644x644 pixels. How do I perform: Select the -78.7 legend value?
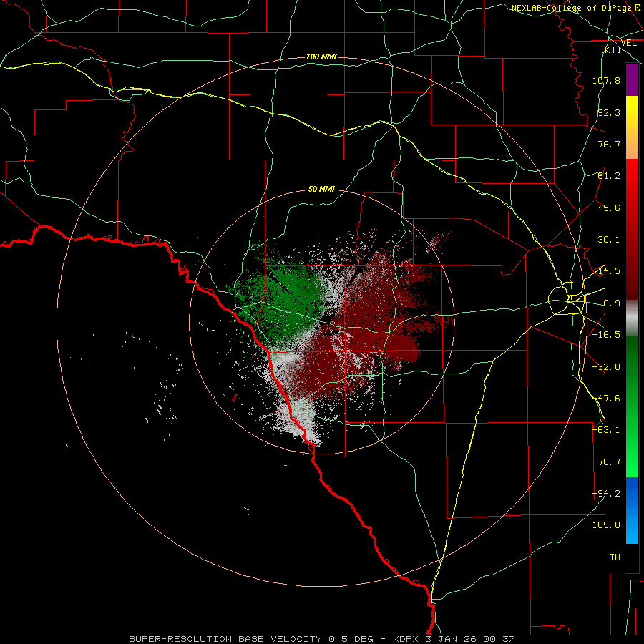606,462
